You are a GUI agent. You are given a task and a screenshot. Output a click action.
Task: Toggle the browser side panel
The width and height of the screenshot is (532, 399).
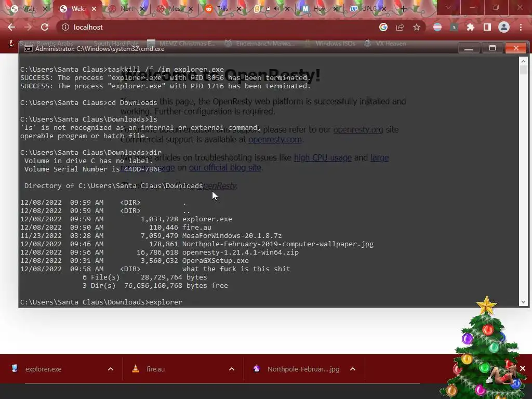click(487, 27)
